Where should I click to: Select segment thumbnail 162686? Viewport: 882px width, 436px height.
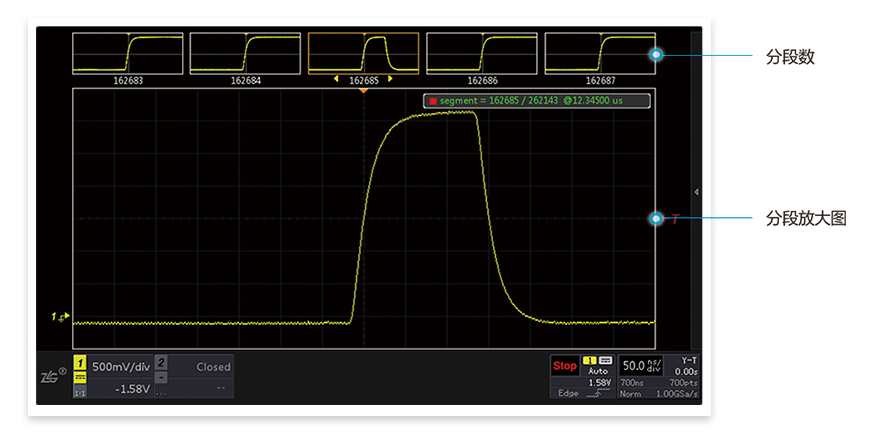click(482, 53)
